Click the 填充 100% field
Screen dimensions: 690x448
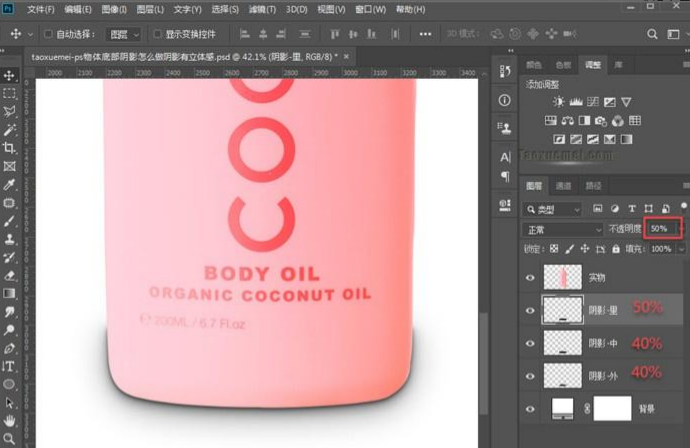tap(662, 249)
